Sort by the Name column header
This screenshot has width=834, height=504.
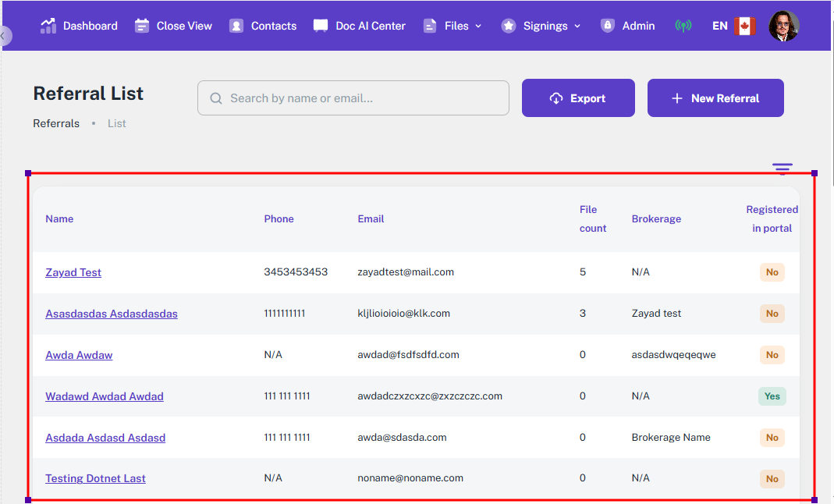[x=59, y=219]
